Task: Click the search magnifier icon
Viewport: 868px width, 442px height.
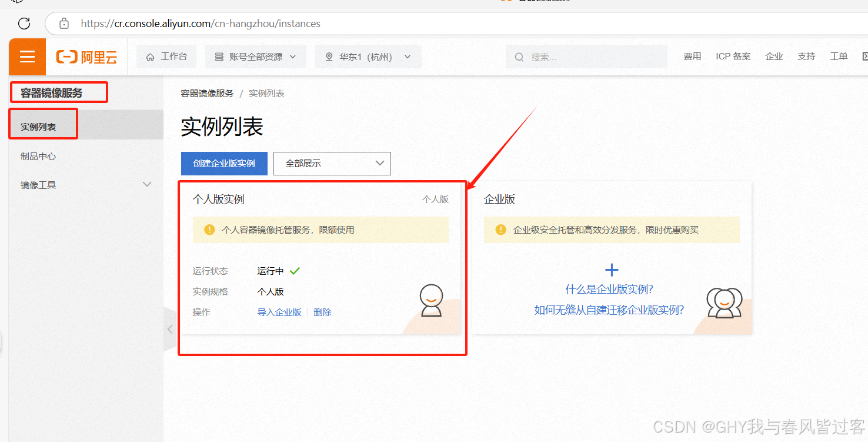Action: pyautogui.click(x=519, y=57)
